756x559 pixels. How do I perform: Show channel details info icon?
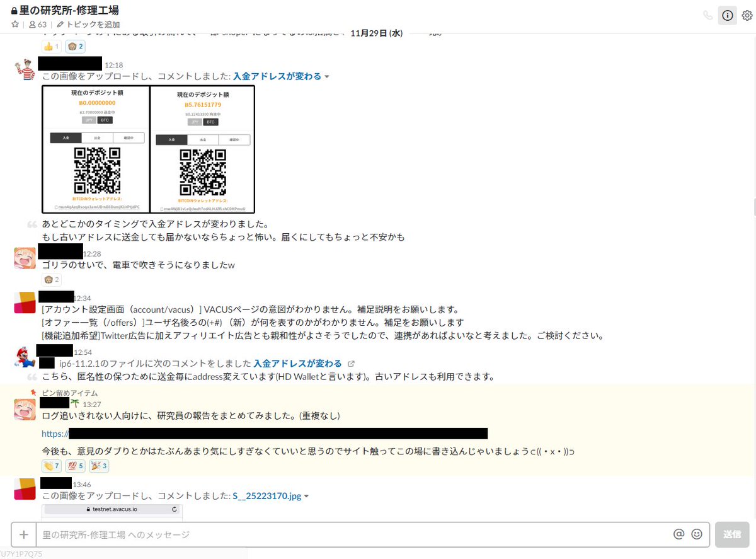click(x=727, y=16)
